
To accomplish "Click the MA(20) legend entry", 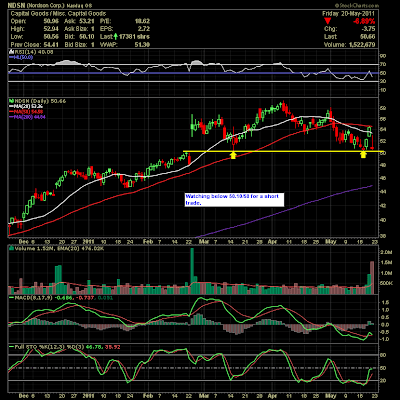I will pos(27,106).
